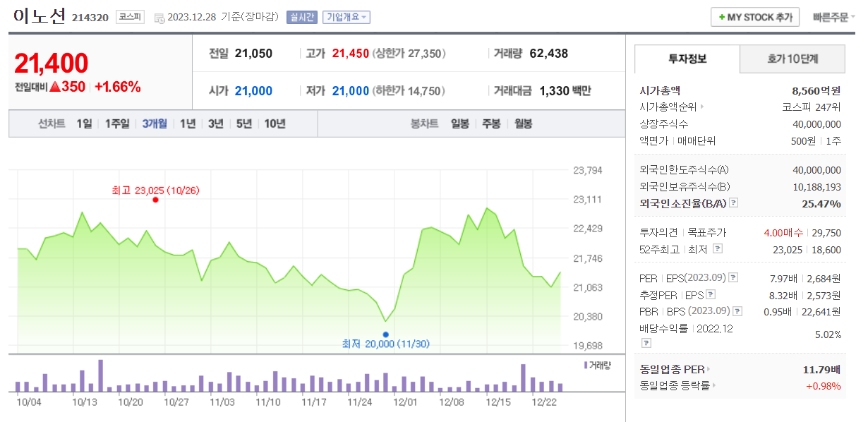Image resolution: width=868 pixels, height=422 pixels.
Task: Open the 빠른주문 dropdown menu
Action: click(x=833, y=17)
